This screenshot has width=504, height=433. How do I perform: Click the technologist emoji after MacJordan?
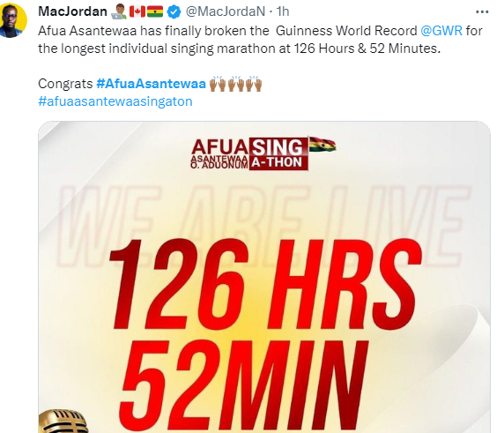[119, 11]
